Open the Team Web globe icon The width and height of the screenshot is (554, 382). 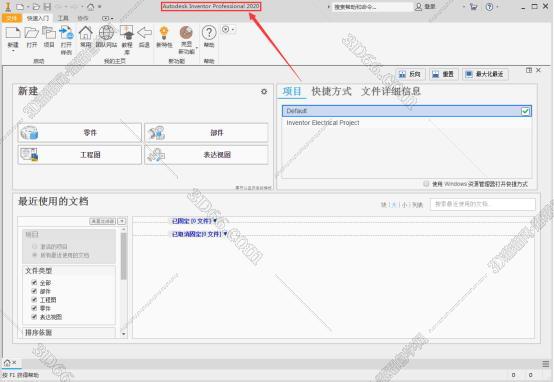106,33
